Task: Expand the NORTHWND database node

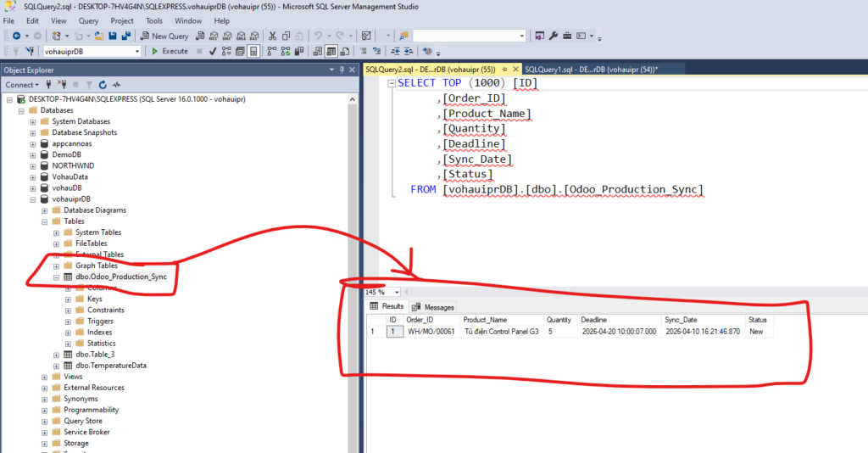Action: pyautogui.click(x=33, y=165)
